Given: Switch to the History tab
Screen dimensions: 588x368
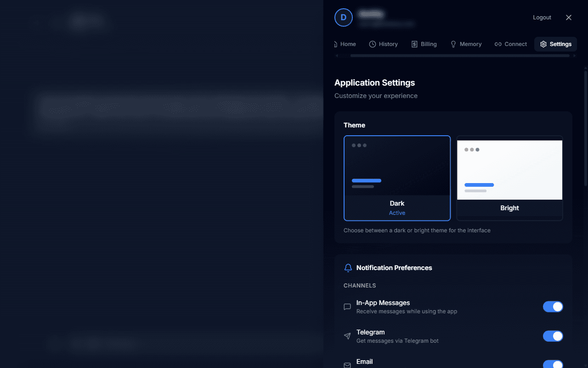Looking at the screenshot, I should pyautogui.click(x=384, y=44).
